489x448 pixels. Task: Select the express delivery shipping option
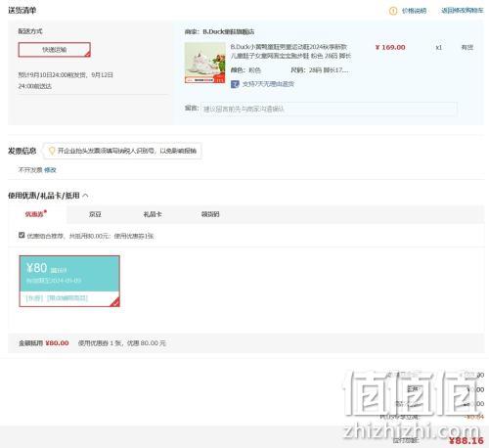55,50
